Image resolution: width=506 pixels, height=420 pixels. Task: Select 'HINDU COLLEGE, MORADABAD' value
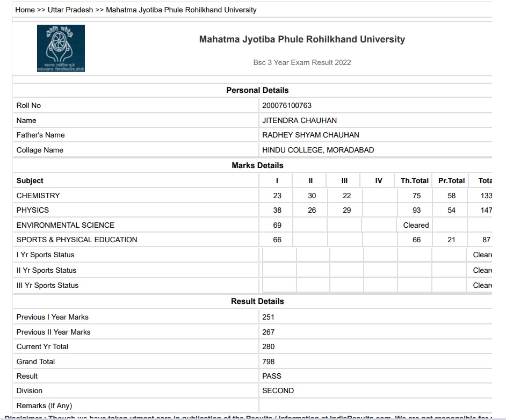(x=318, y=150)
